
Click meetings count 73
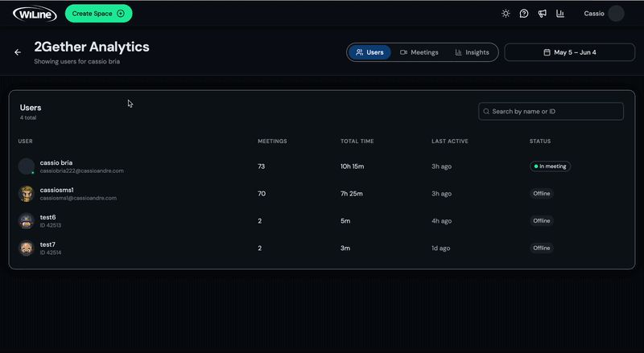[x=261, y=166]
